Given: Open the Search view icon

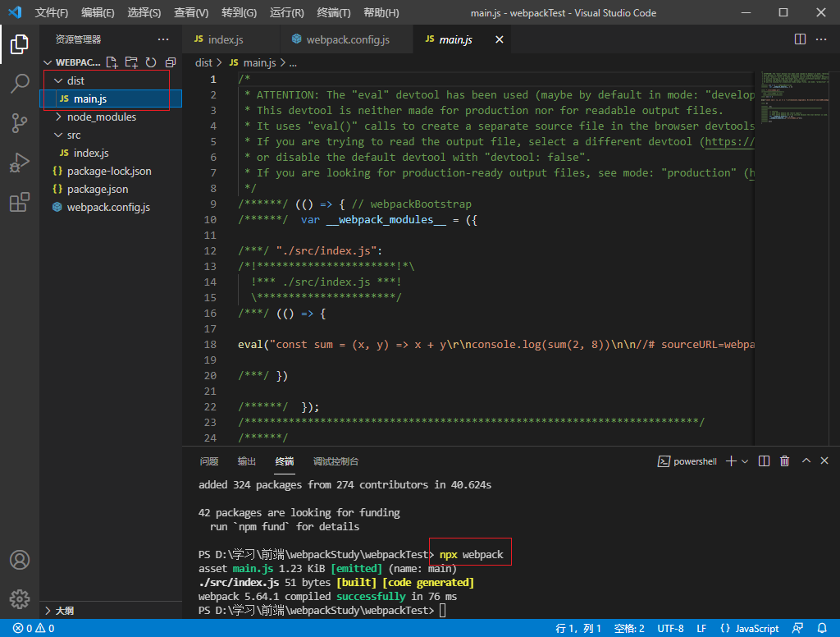Looking at the screenshot, I should coord(20,84).
